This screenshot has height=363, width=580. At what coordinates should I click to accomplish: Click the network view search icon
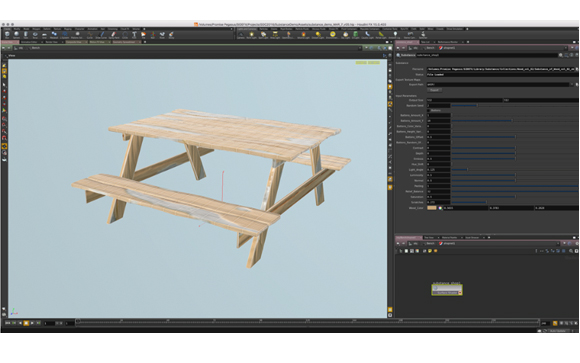(x=571, y=251)
